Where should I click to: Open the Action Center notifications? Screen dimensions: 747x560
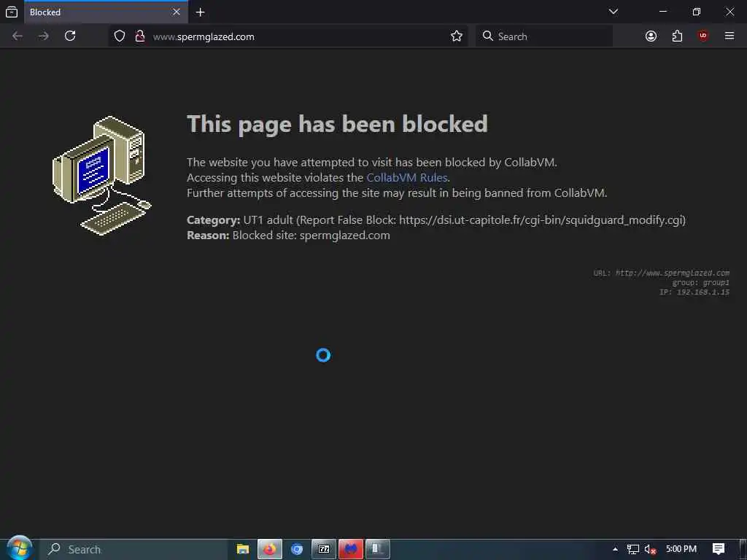pos(719,550)
